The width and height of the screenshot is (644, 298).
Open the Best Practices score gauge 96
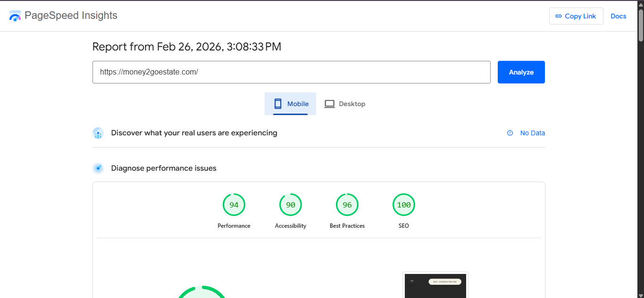point(347,205)
